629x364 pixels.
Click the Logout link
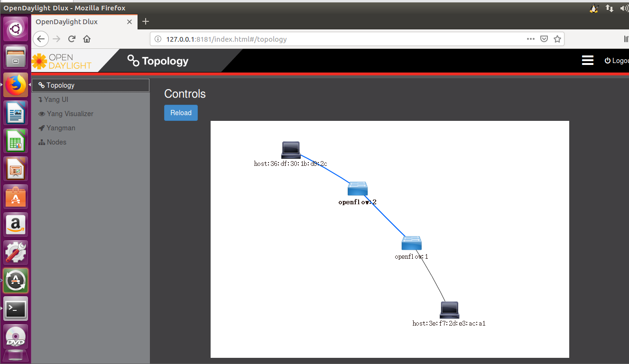pyautogui.click(x=617, y=61)
